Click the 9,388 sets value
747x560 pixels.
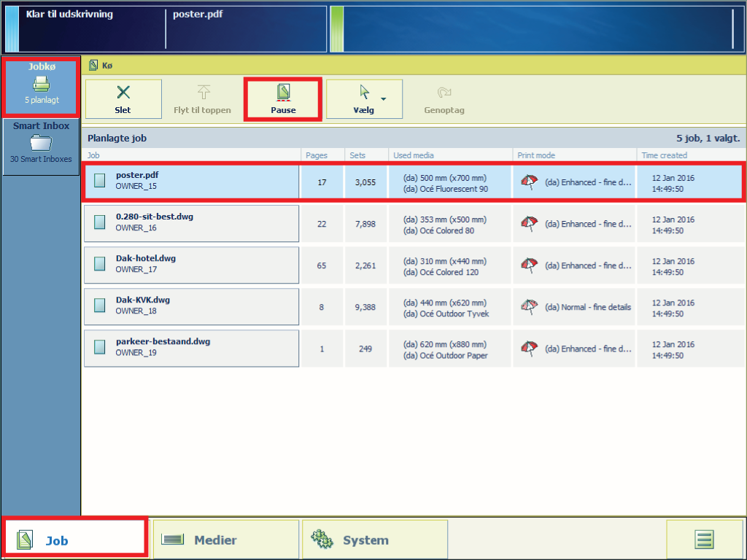(x=365, y=307)
